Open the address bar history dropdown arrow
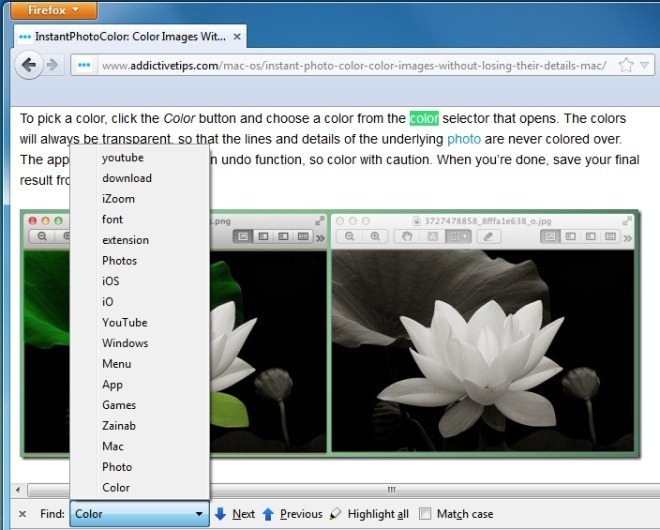Viewport: 660px width, 530px height. click(644, 65)
